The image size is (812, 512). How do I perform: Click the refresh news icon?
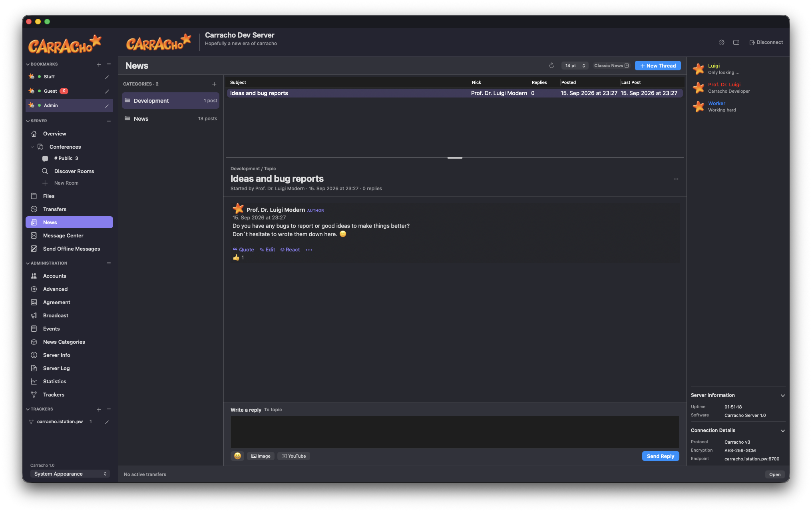coord(551,66)
